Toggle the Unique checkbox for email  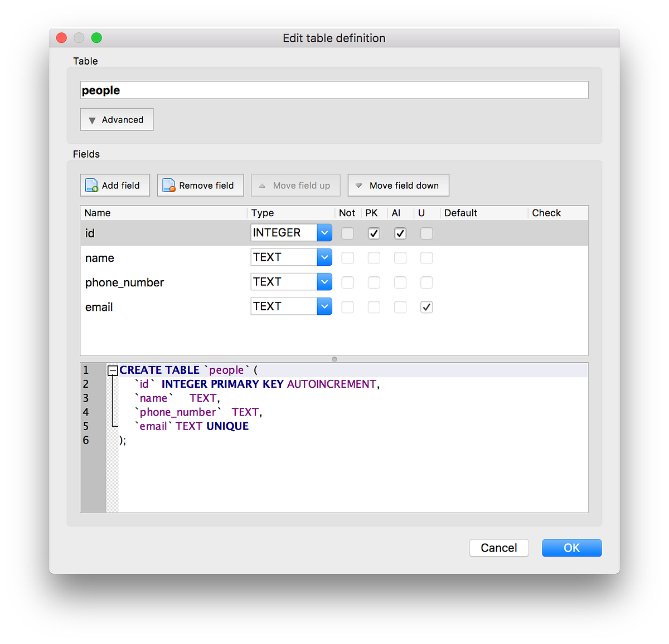click(x=426, y=306)
